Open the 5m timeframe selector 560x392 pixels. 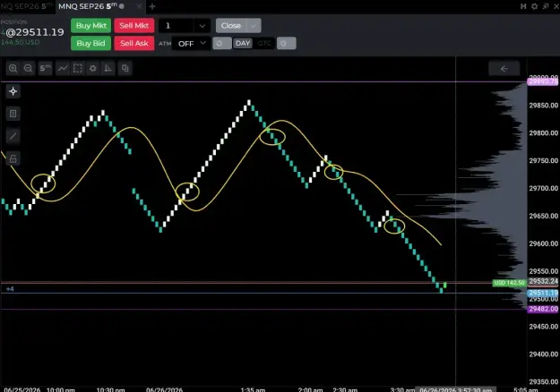tap(45, 68)
